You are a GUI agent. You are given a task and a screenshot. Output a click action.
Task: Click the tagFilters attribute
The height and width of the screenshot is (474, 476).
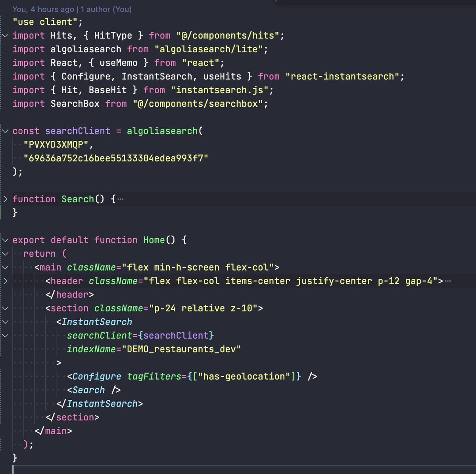click(154, 376)
